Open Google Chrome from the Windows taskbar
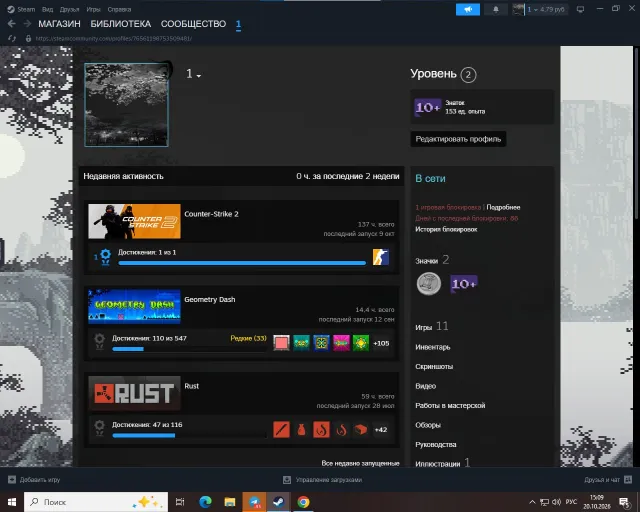 point(303,502)
